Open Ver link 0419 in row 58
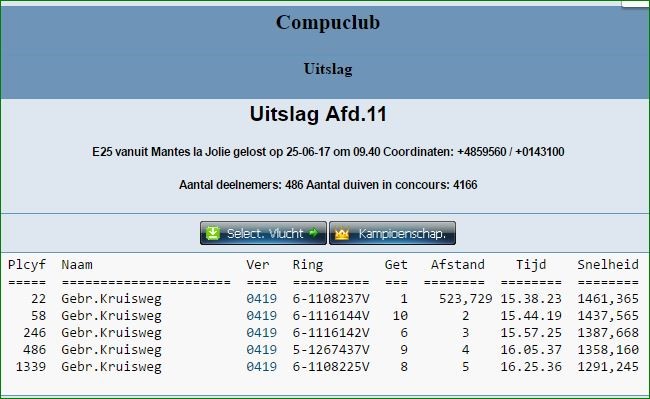Viewport: 650px width, 399px height. tap(261, 316)
